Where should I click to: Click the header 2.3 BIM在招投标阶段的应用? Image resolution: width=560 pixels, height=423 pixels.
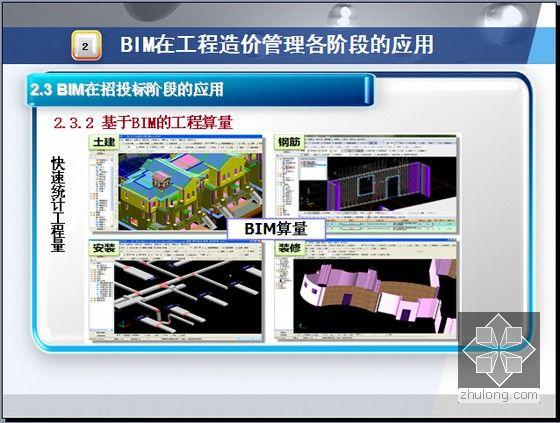coord(127,89)
